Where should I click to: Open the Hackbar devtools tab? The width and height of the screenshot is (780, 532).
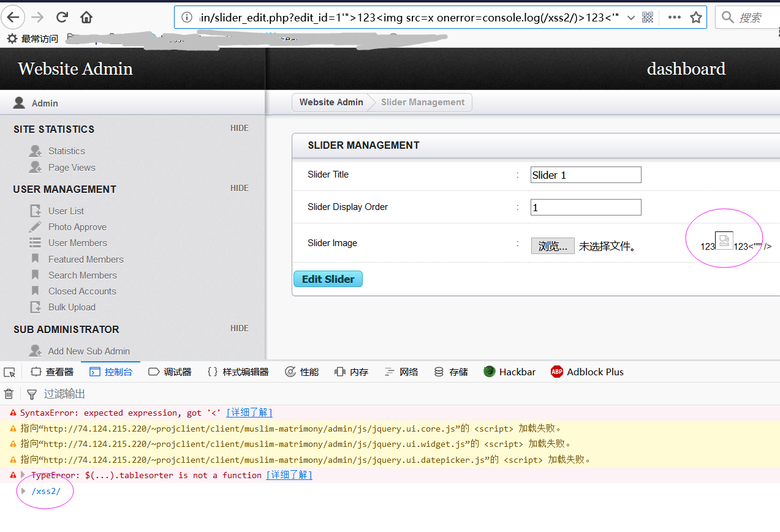(510, 372)
